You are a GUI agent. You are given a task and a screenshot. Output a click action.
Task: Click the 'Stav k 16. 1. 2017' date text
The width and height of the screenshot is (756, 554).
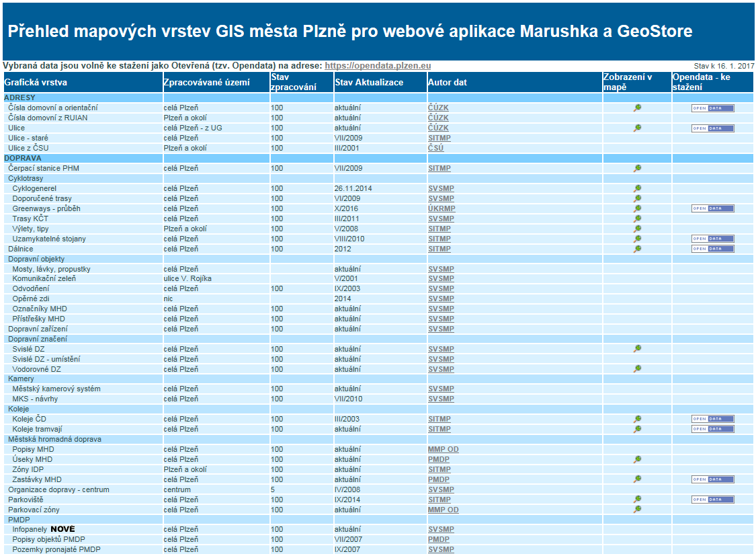click(724, 66)
